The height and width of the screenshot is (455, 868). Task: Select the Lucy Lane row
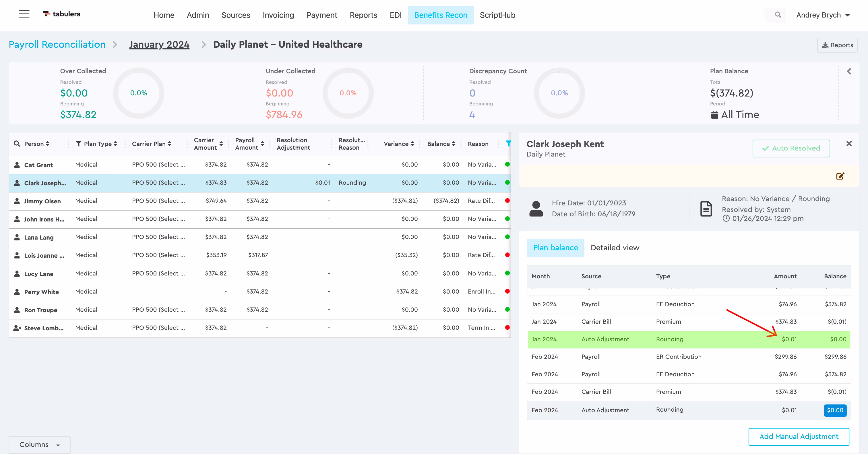pos(260,273)
